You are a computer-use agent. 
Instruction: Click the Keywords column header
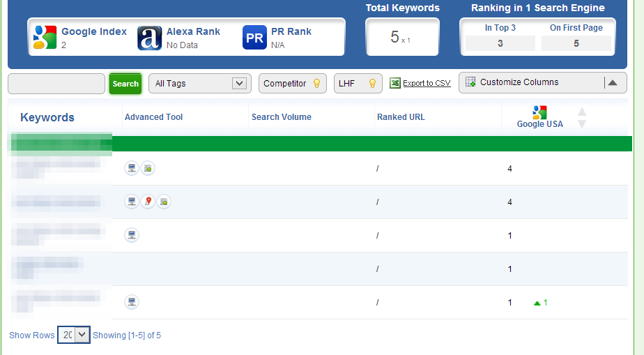(x=47, y=117)
